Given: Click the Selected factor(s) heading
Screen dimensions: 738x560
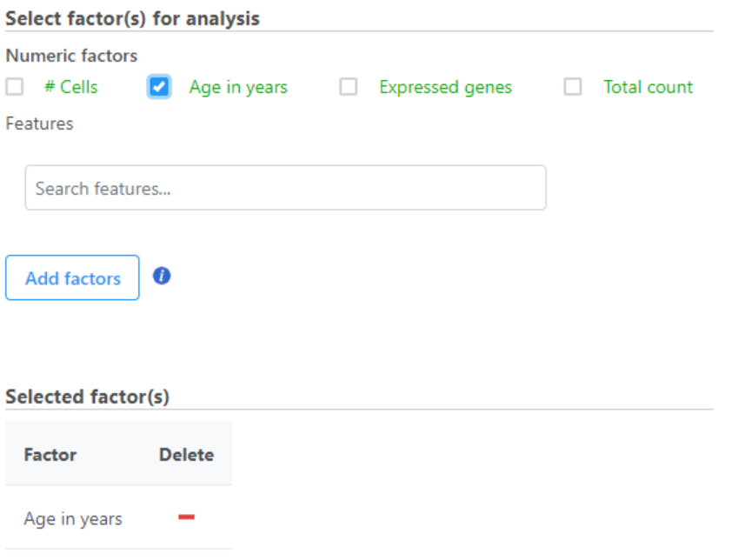Looking at the screenshot, I should (87, 397).
